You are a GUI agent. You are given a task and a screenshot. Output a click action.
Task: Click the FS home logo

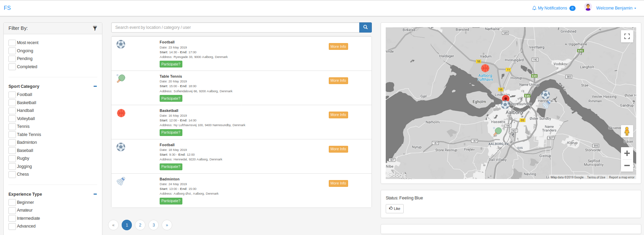pos(7,8)
